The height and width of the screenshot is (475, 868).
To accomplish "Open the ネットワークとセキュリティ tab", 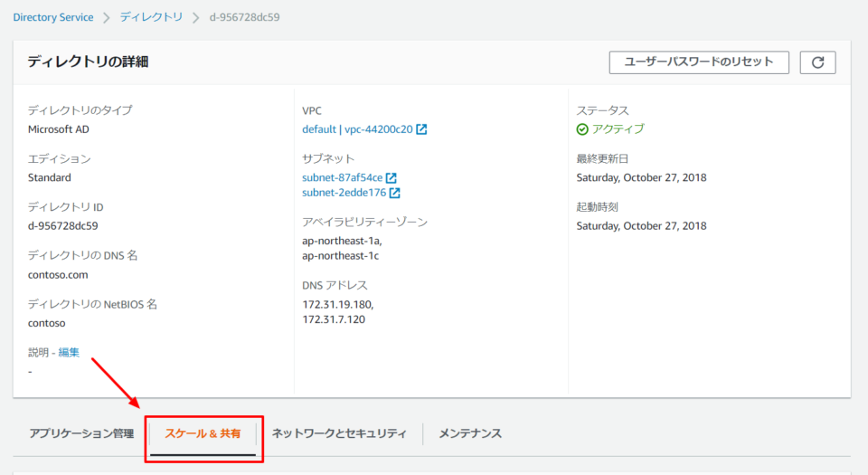I will click(x=339, y=433).
